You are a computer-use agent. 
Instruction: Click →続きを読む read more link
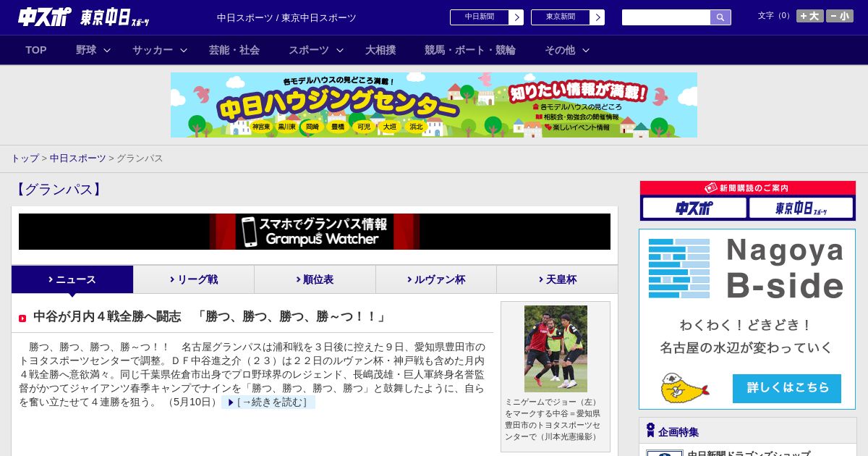(268, 402)
